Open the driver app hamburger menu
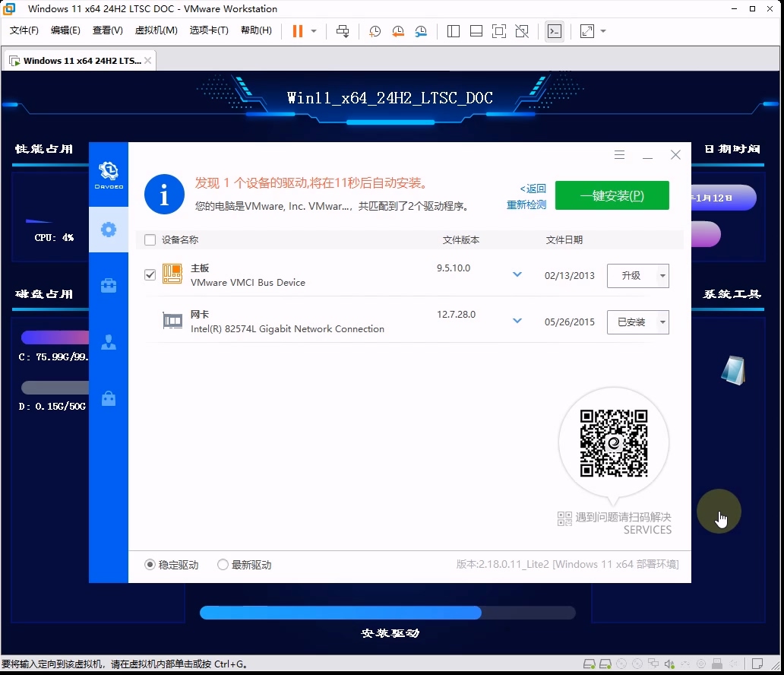 (619, 154)
